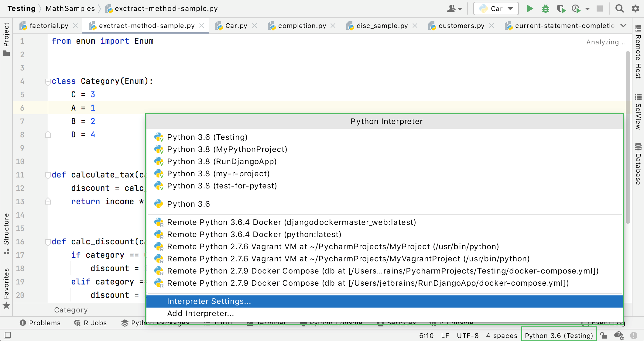Switch to the factorial.py editor tab

(48, 25)
